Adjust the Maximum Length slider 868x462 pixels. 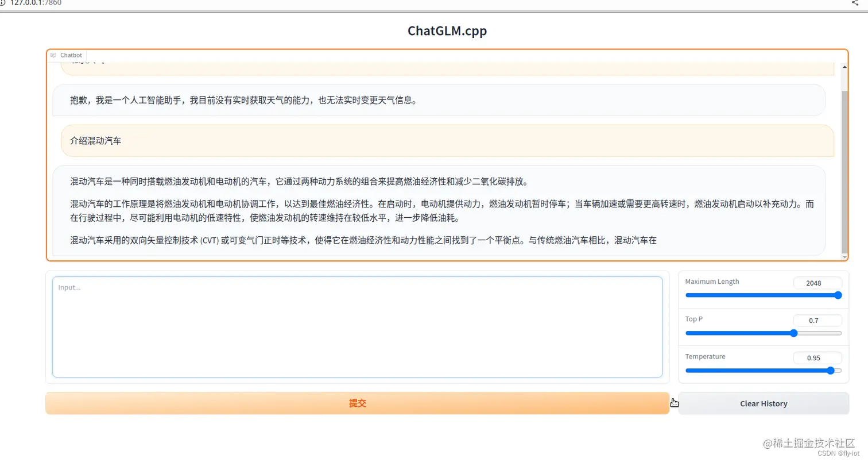click(x=763, y=295)
